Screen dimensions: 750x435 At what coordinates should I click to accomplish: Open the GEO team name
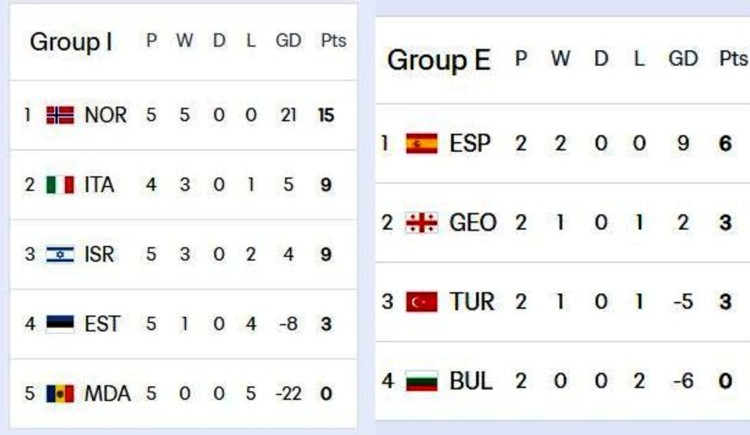pos(473,222)
